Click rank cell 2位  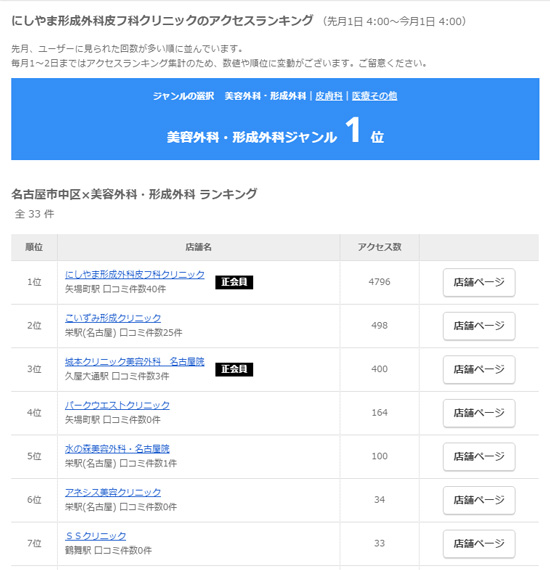[x=34, y=326]
